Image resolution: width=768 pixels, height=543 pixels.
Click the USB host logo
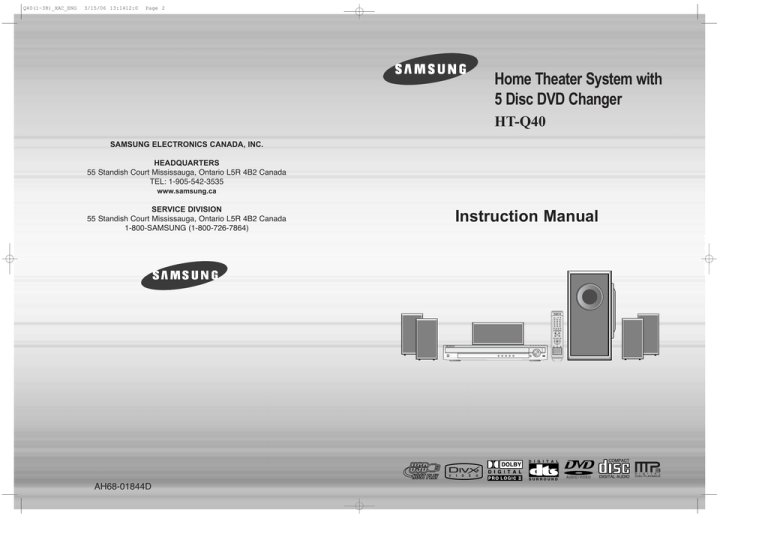(x=422, y=471)
